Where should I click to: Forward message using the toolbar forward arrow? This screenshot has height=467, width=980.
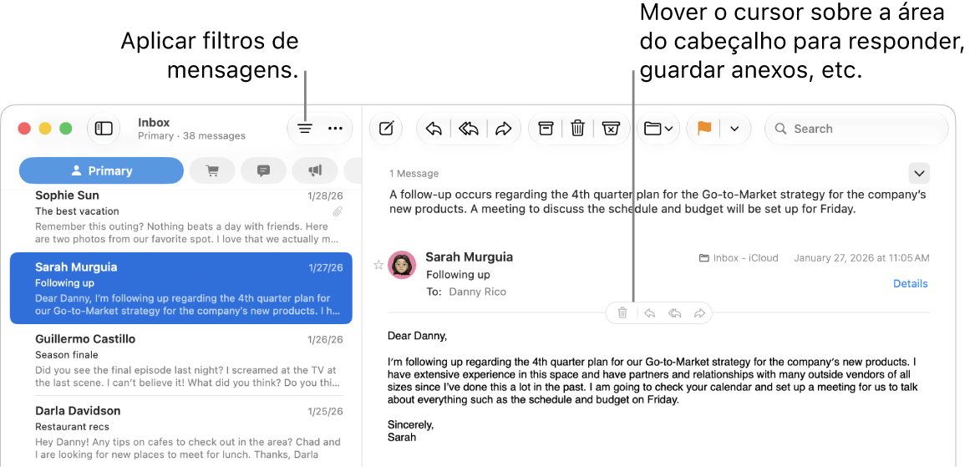(x=503, y=129)
